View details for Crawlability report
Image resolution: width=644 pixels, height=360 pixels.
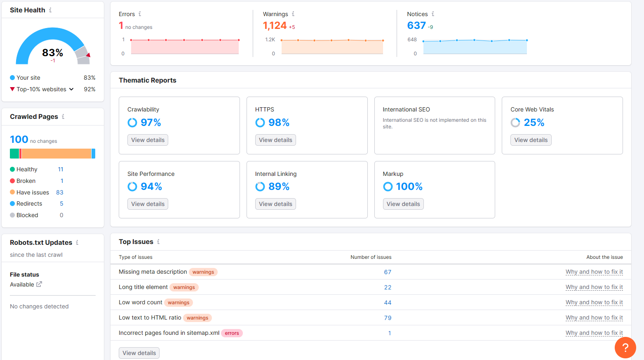[148, 140]
